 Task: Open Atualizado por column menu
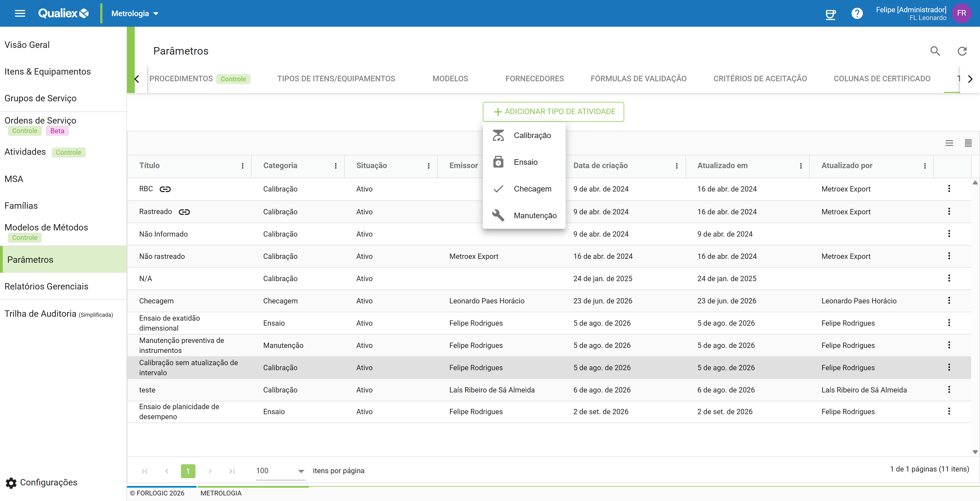click(924, 166)
